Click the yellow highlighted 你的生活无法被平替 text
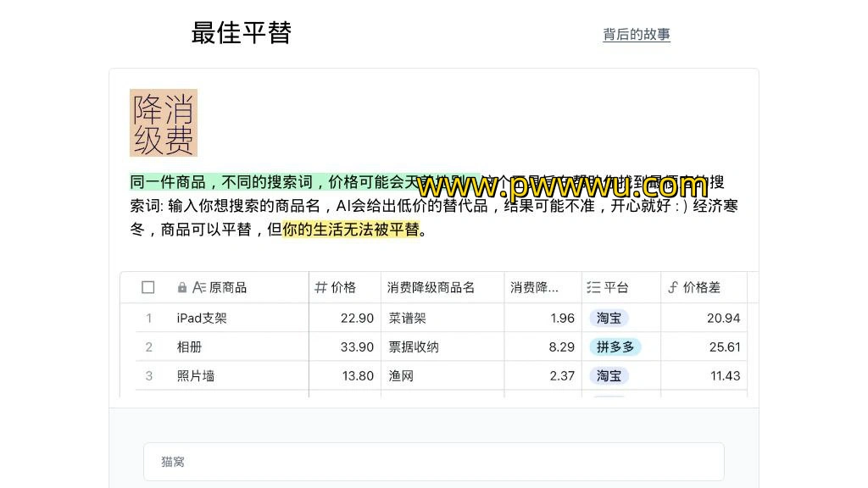The width and height of the screenshot is (868, 488). [x=351, y=229]
